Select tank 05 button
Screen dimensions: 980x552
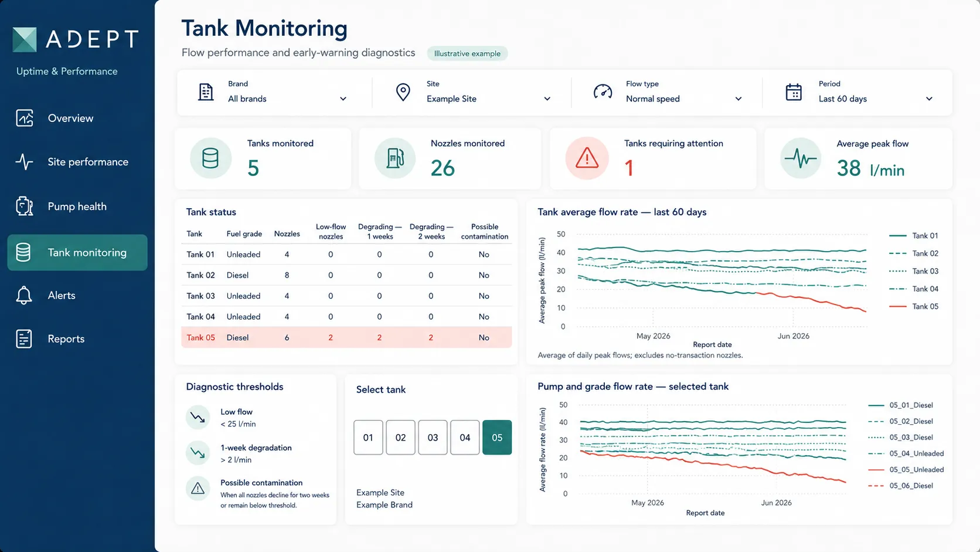497,438
